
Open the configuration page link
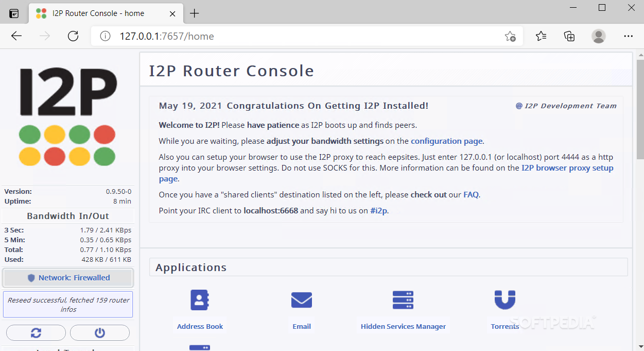tap(447, 141)
